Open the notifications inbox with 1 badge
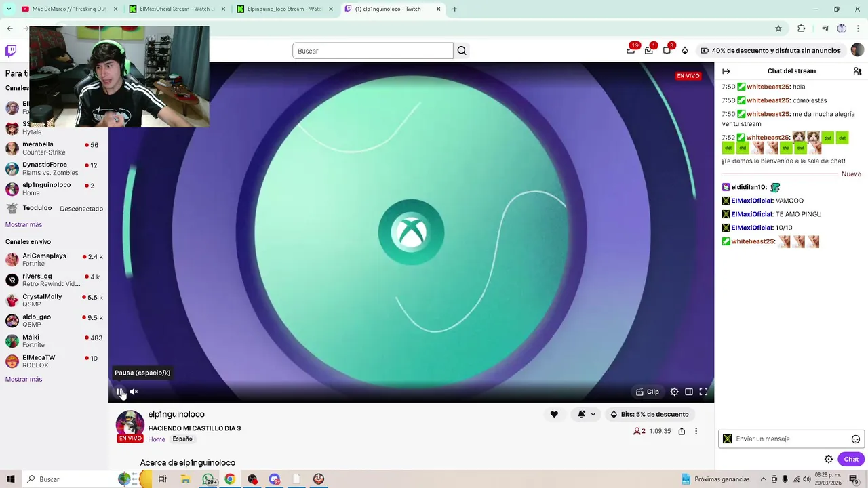The height and width of the screenshot is (488, 868). (649, 50)
